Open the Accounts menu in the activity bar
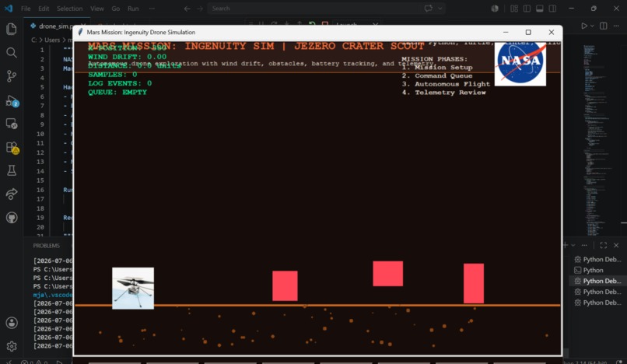Viewport: 627px width, 364px height. point(12,323)
